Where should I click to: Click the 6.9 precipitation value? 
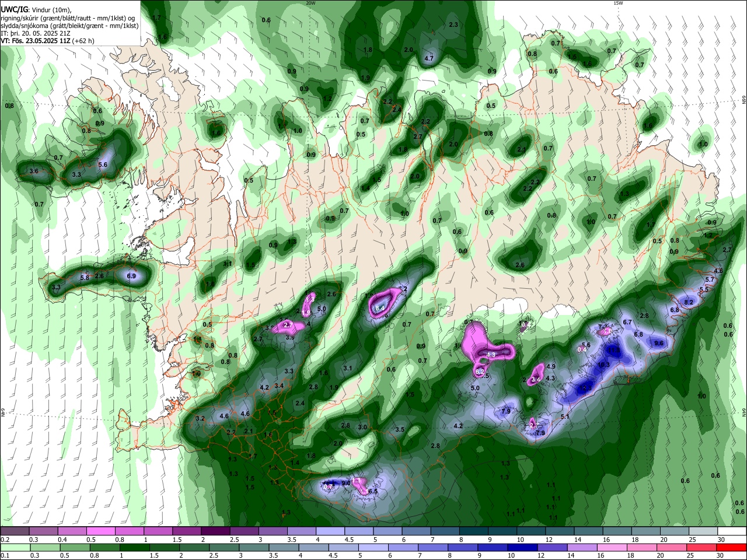pyautogui.click(x=131, y=275)
